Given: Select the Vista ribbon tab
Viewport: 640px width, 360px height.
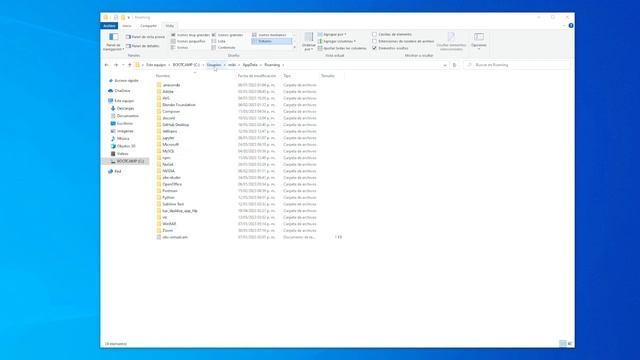Looking at the screenshot, I should pos(169,26).
